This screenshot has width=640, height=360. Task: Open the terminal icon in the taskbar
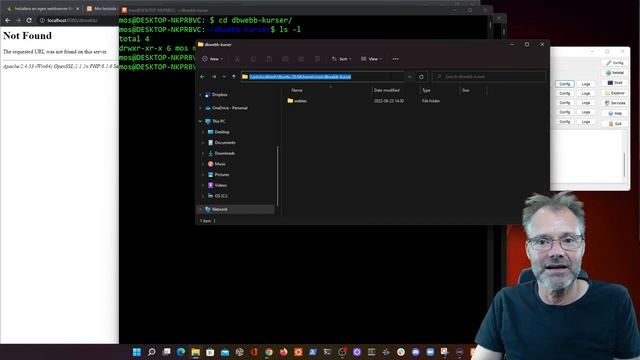pyautogui.click(x=327, y=352)
